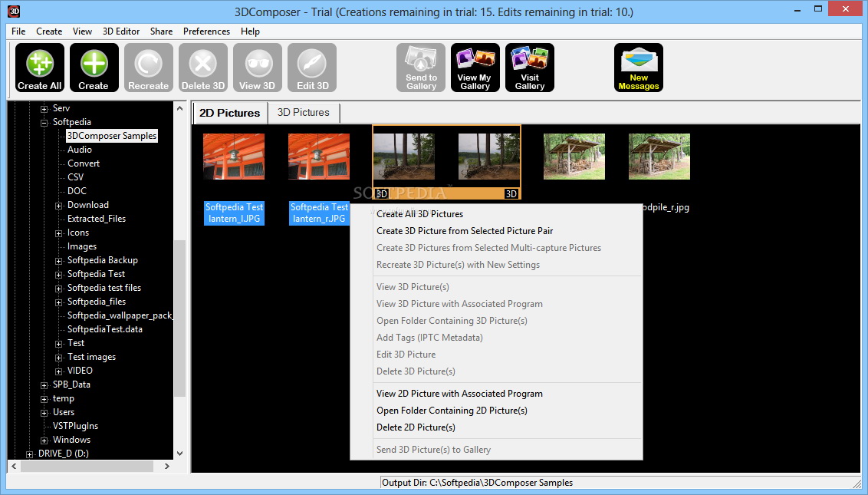The width and height of the screenshot is (868, 495).
Task: Select the CSV folder in tree
Action: (75, 177)
